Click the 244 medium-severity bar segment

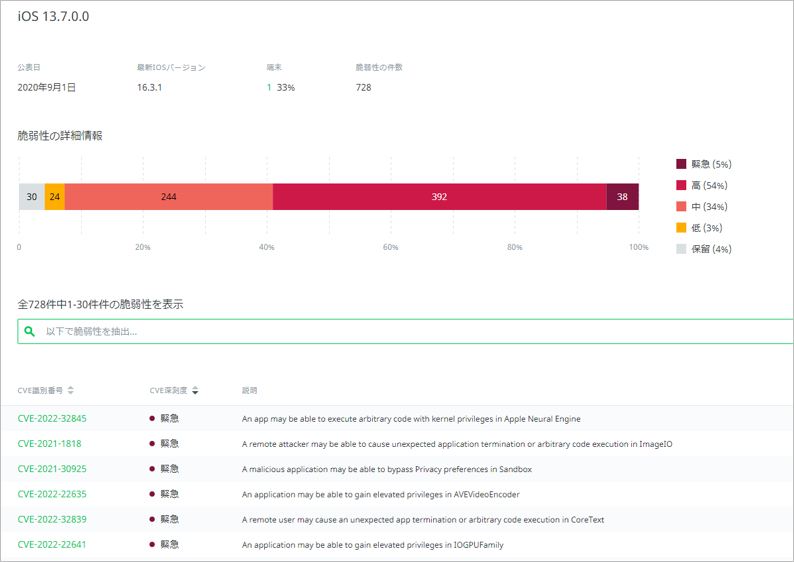[168, 197]
